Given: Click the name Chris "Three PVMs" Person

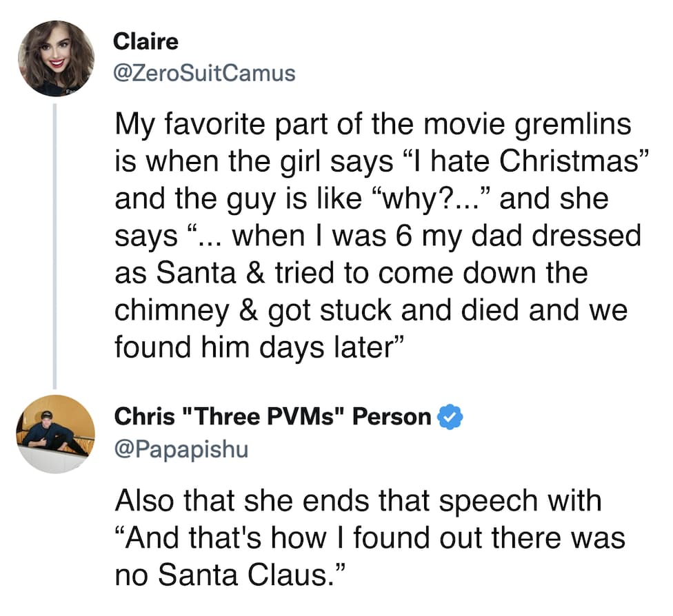Looking at the screenshot, I should coord(272,417).
